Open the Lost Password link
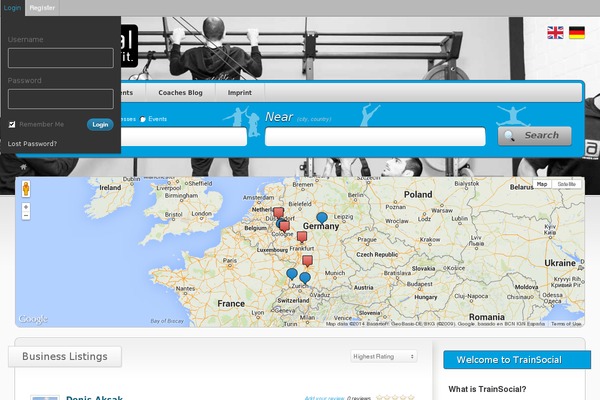This screenshot has height=400, width=600. 32,144
